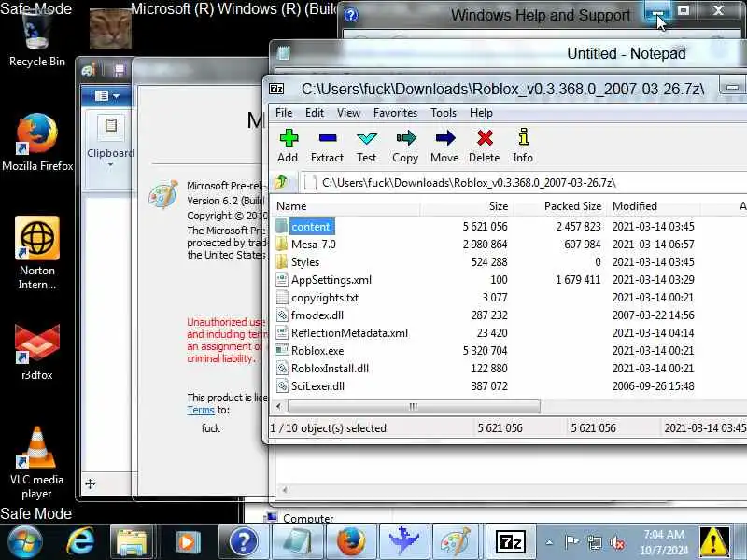Select ReflectionMetadata.xml file
The width and height of the screenshot is (747, 560).
pos(508,333)
